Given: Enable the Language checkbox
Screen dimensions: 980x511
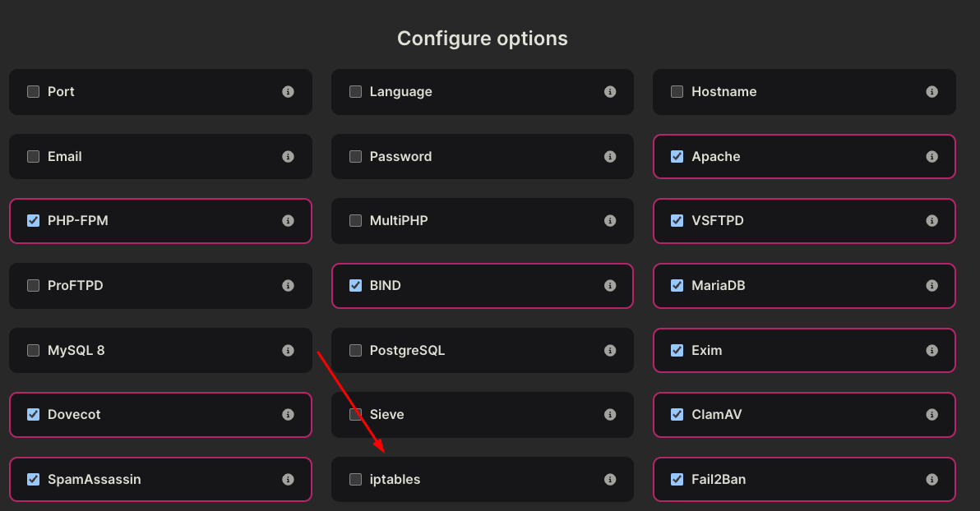Looking at the screenshot, I should point(356,92).
